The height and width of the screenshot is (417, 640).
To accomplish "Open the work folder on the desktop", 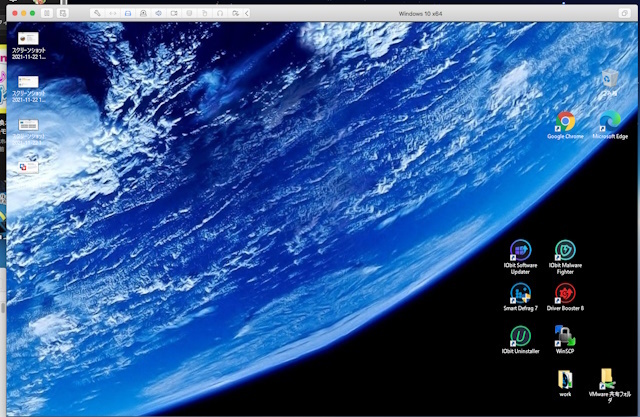I will (x=565, y=383).
